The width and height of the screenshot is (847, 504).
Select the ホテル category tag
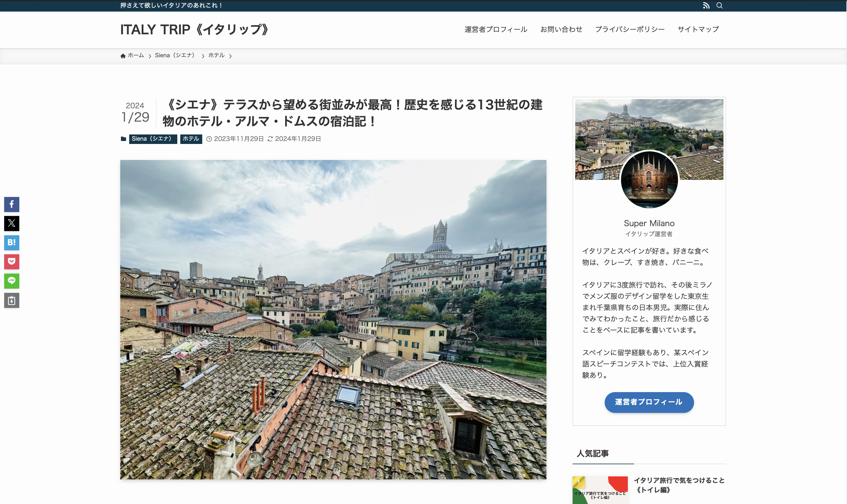(191, 139)
